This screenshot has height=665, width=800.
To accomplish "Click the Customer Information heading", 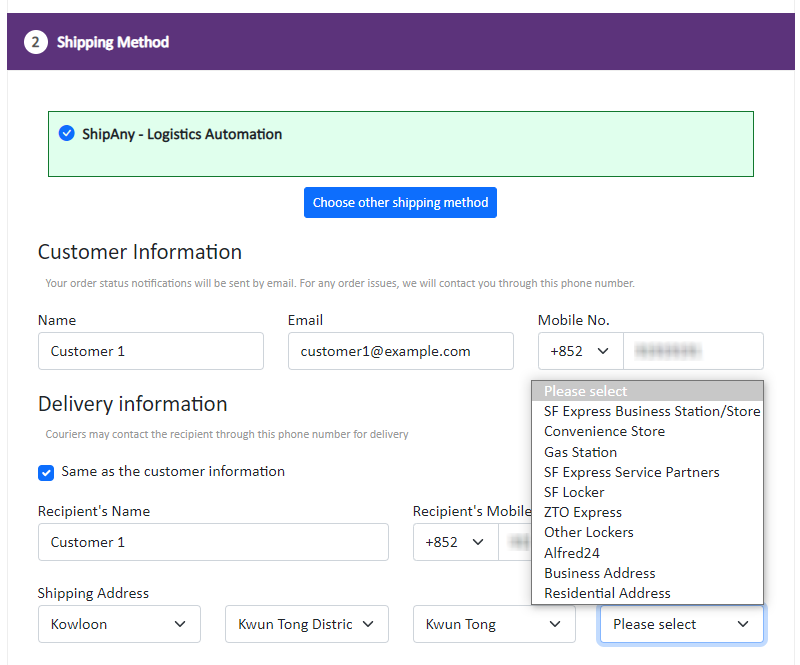I will point(140,252).
